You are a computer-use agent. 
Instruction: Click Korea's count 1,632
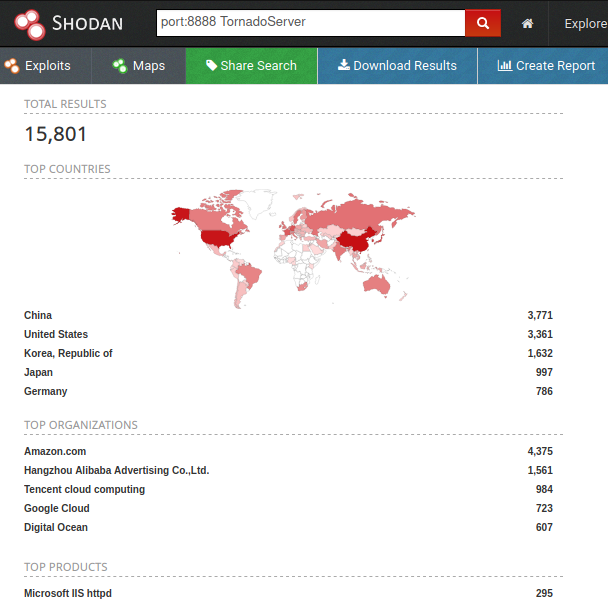540,353
